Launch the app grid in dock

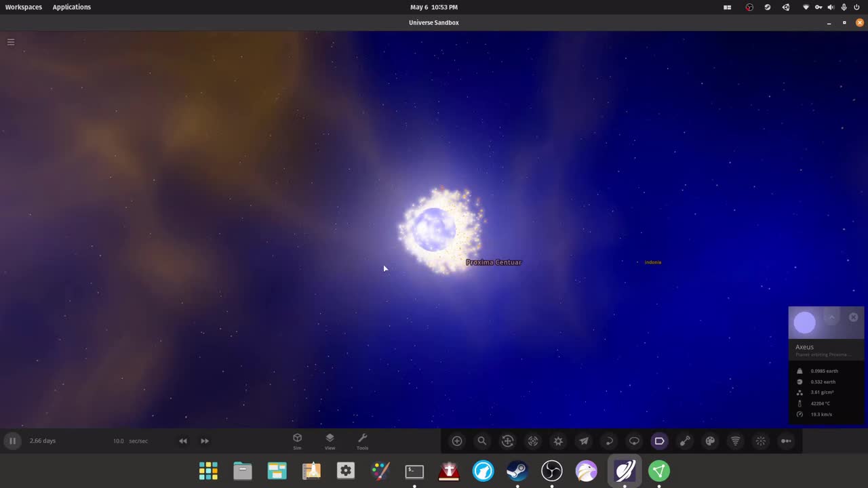point(208,470)
